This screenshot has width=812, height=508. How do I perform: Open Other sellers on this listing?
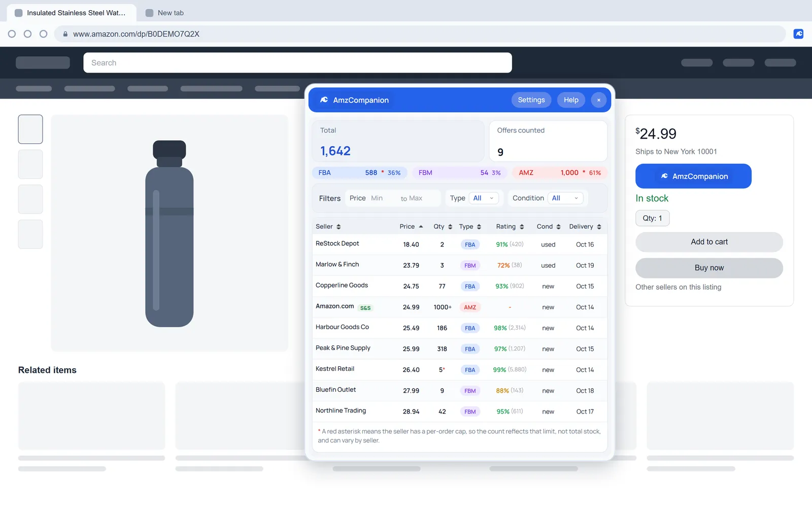(x=678, y=287)
